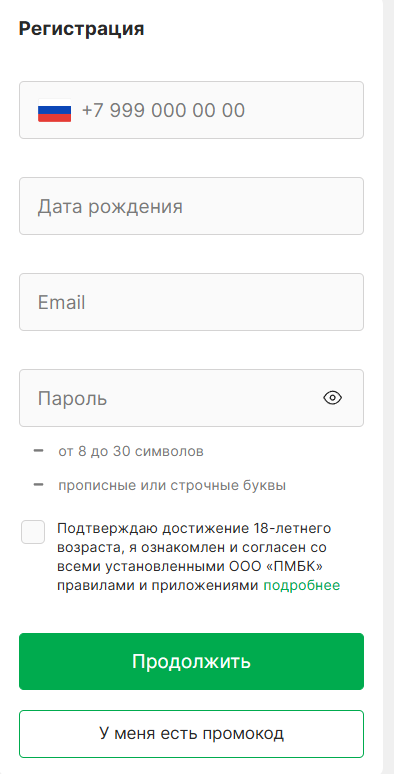Viewport: 394px width, 774px height.
Task: Select the Пароль password field
Action: point(192,398)
